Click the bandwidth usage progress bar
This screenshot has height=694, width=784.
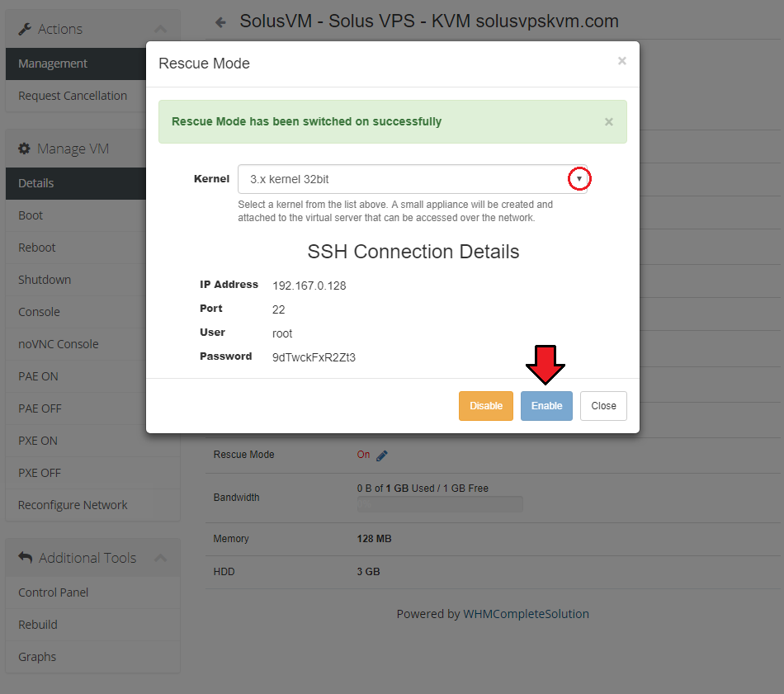(x=440, y=504)
